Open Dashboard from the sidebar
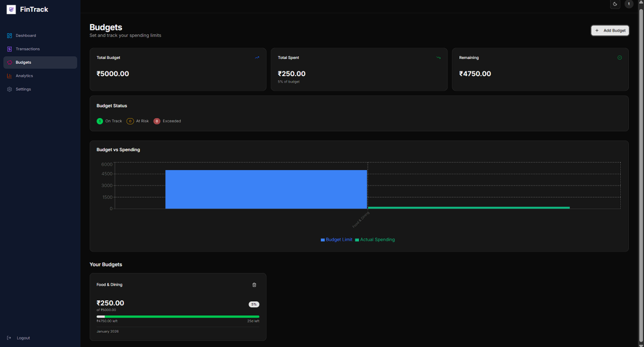The image size is (644, 347). [x=26, y=35]
